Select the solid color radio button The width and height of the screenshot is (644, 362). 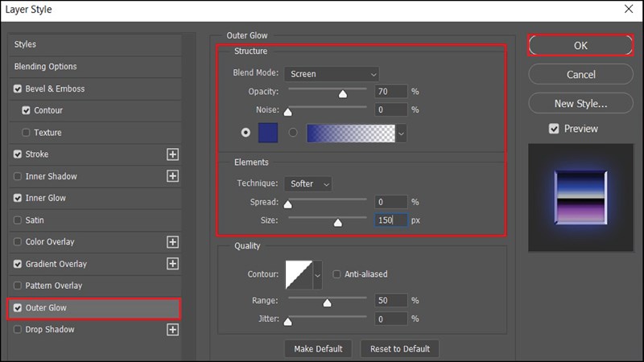point(246,133)
